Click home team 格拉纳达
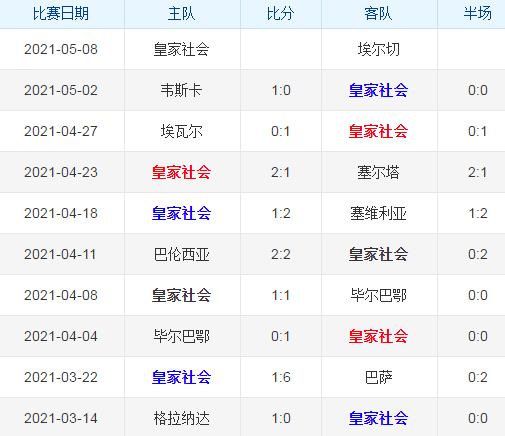 point(181,418)
